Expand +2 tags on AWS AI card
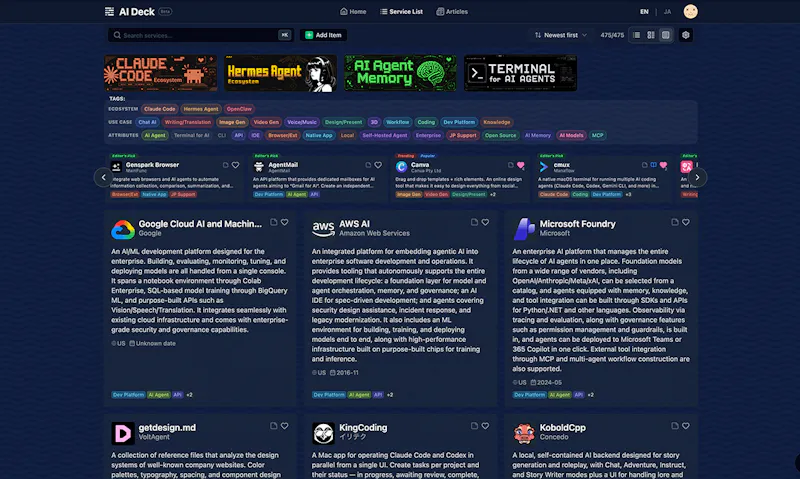The image size is (800, 479). click(x=390, y=395)
